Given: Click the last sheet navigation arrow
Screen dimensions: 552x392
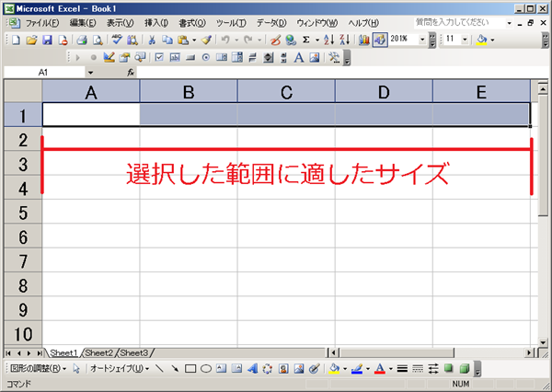Looking at the screenshot, I should click(39, 353).
